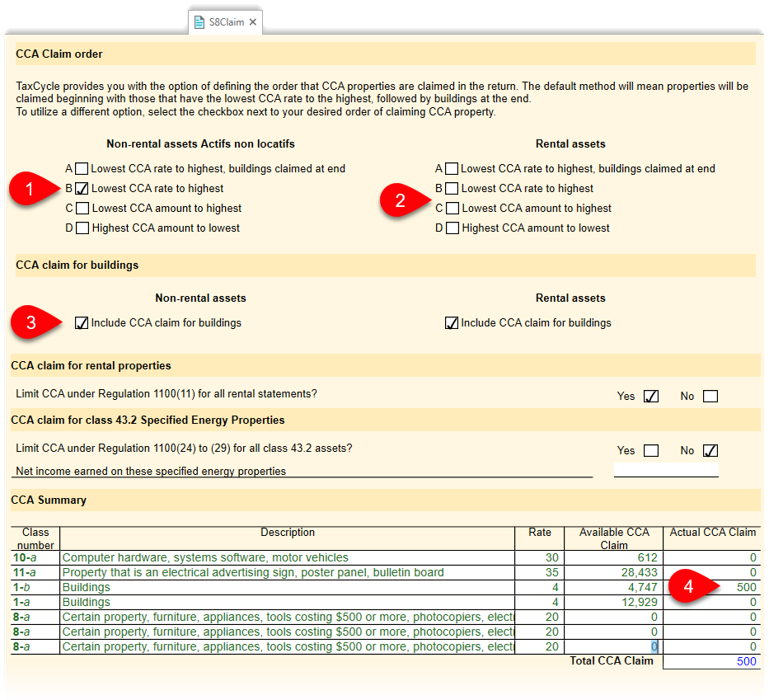The image size is (769, 700).
Task: Click actual CCA claim cell for class 10-a
Action: (711, 558)
